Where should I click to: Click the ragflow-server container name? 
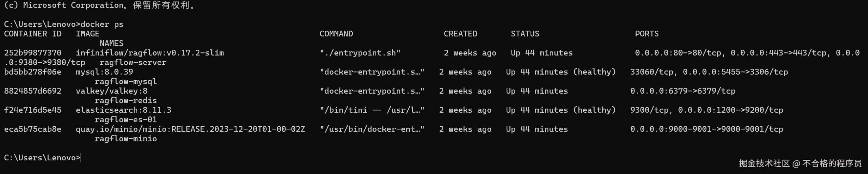pyautogui.click(x=133, y=62)
